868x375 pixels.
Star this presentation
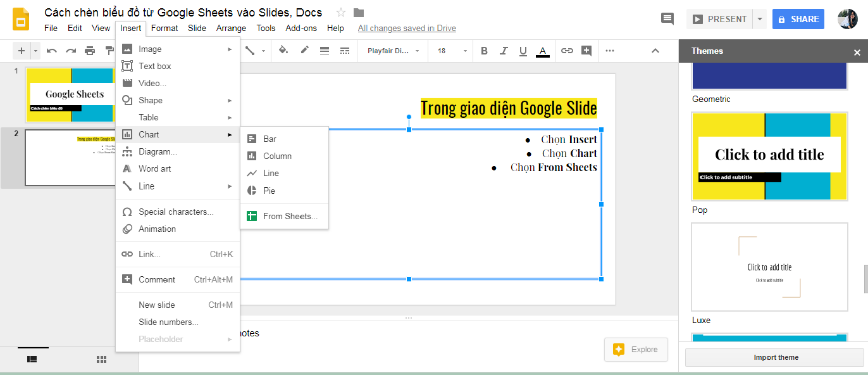point(341,13)
